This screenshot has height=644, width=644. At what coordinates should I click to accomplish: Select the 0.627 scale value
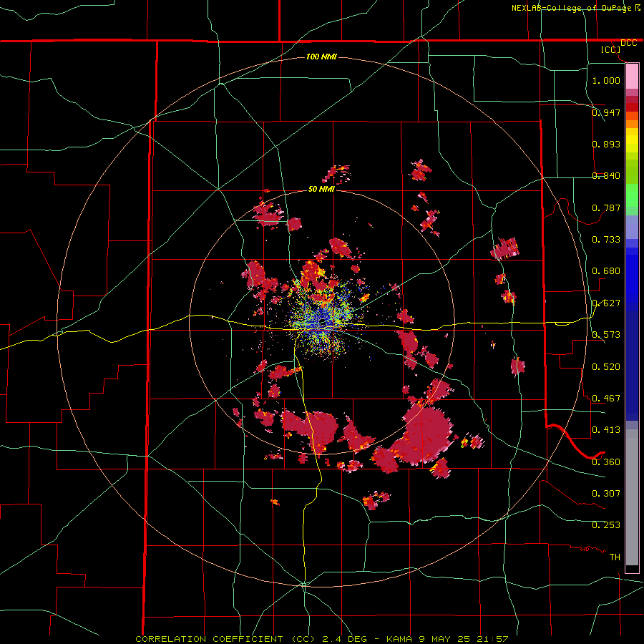tap(606, 303)
